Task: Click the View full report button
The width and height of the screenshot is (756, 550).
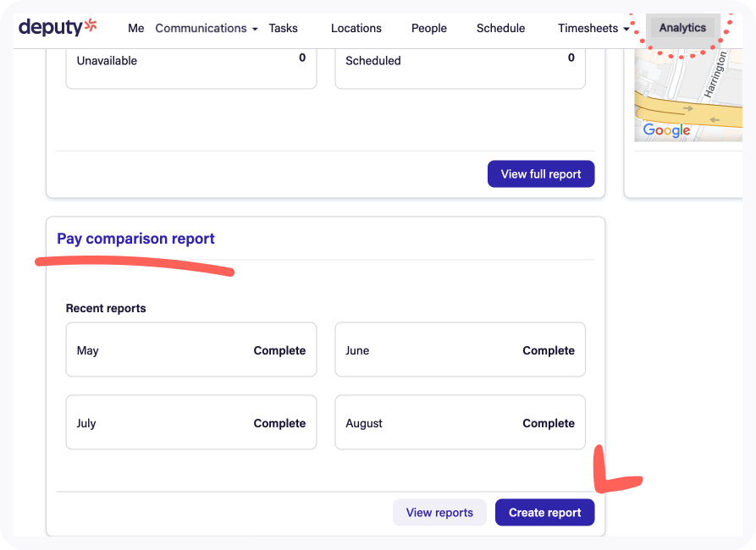Action: pyautogui.click(x=541, y=174)
